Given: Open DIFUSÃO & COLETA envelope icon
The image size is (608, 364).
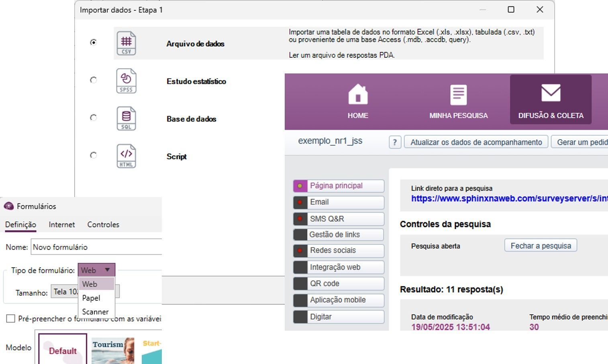Looking at the screenshot, I should [x=551, y=93].
